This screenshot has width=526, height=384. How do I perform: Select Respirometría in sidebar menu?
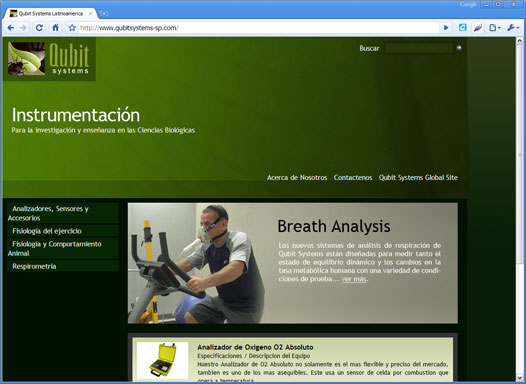pyautogui.click(x=63, y=266)
